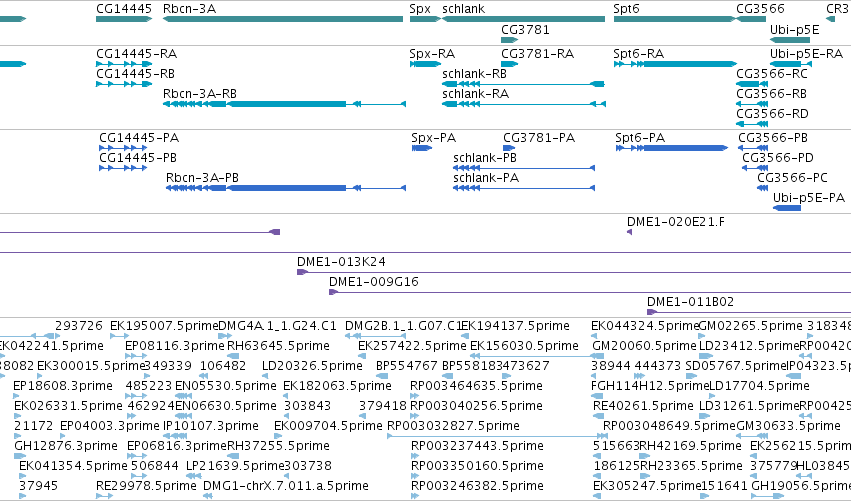Click the GH12876.3prime EST label
Image resolution: width=851 pixels, height=501 pixels.
(x=66, y=447)
